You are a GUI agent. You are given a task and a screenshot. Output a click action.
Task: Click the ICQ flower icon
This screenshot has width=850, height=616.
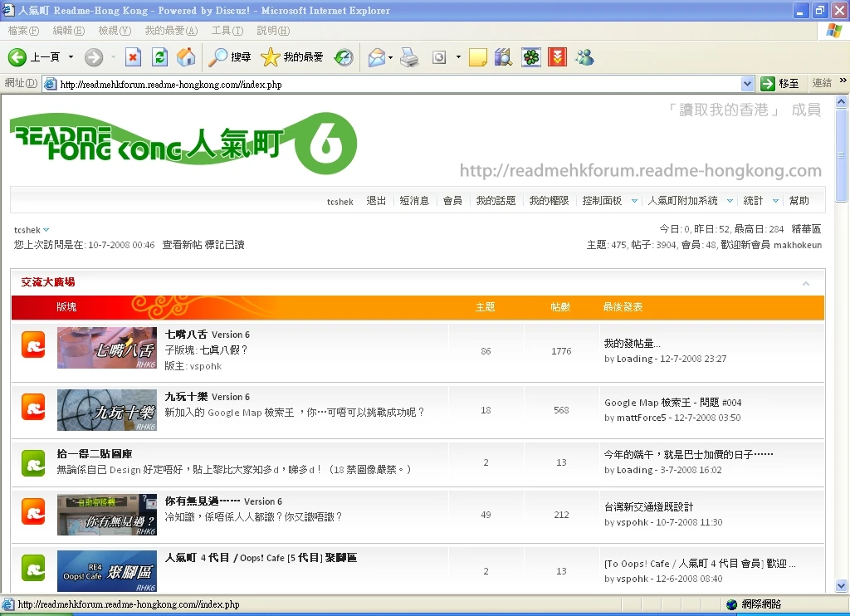531,57
